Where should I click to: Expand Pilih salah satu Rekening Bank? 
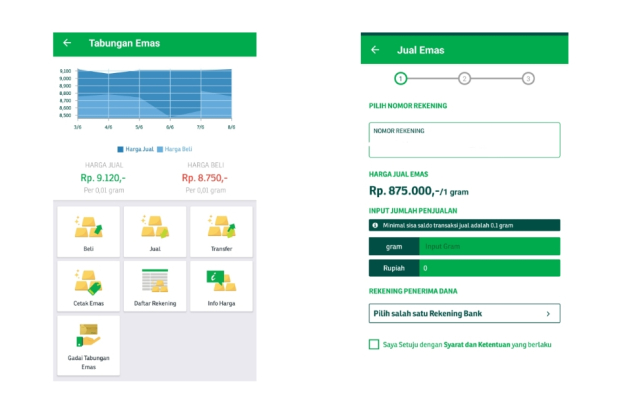pyautogui.click(x=464, y=313)
